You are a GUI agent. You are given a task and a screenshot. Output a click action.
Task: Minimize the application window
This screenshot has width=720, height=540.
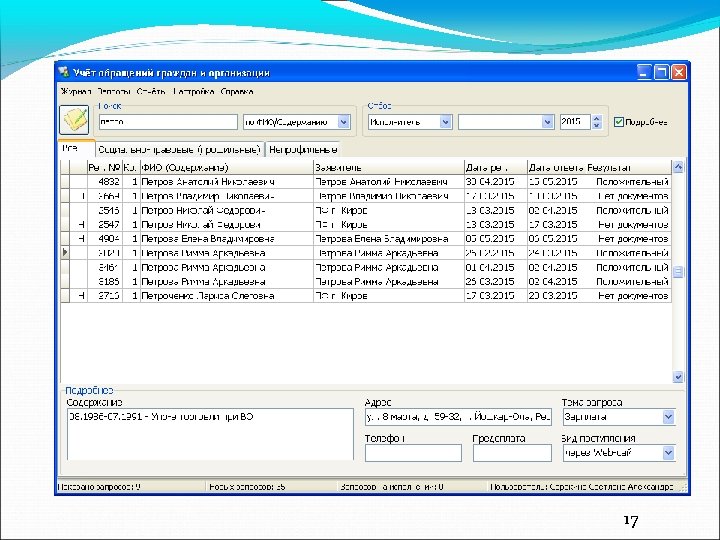click(644, 72)
